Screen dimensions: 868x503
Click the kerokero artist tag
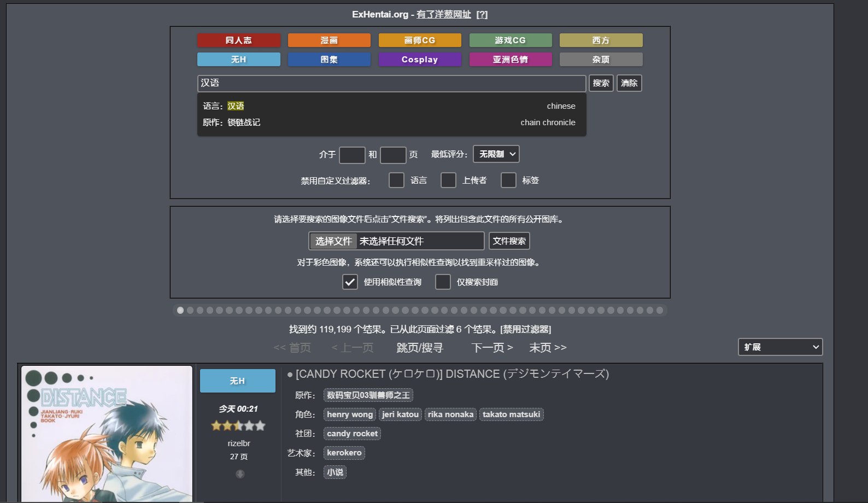click(x=344, y=453)
